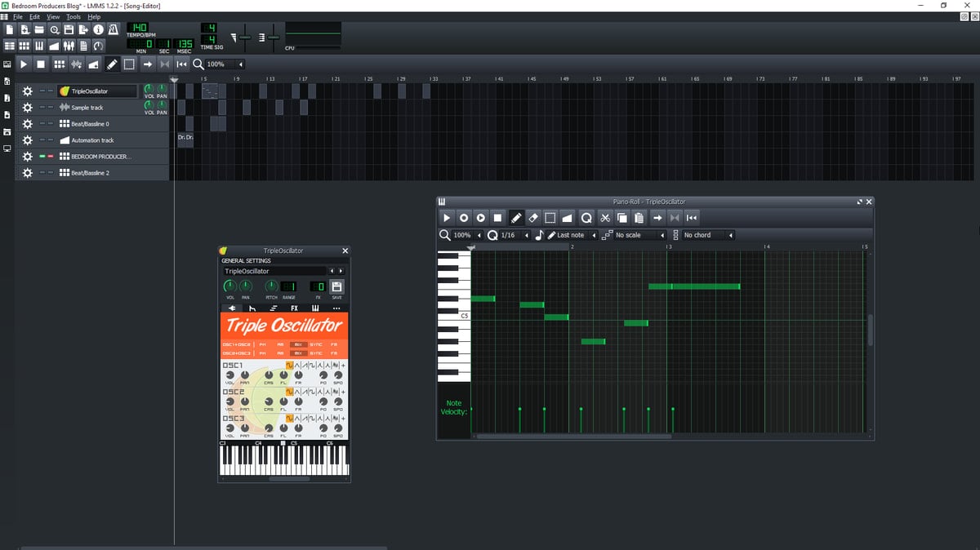Create a new project from the toolbar
The width and height of the screenshot is (980, 550).
point(9,29)
